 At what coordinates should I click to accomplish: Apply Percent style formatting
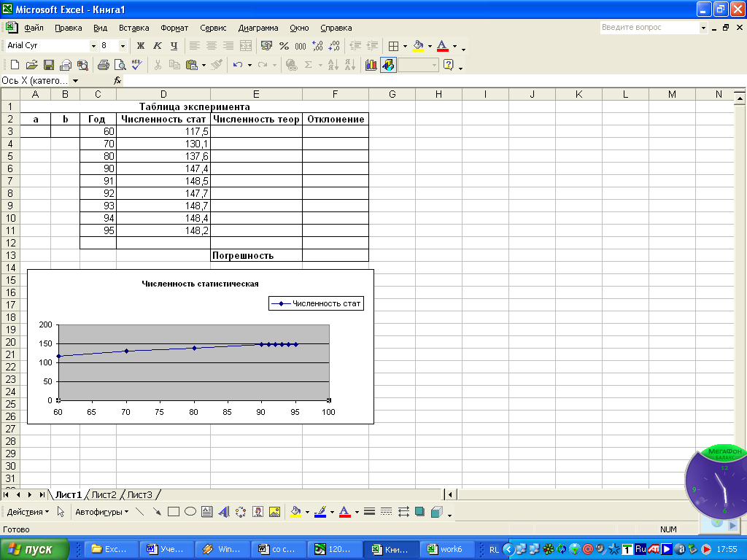(284, 46)
